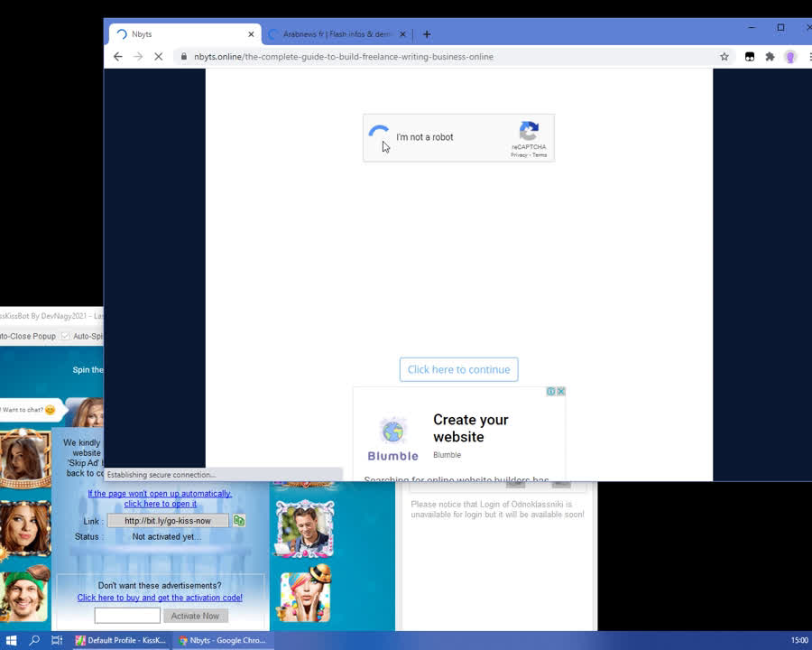This screenshot has width=812, height=650.
Task: Click the Activate Now button
Action: click(x=195, y=616)
